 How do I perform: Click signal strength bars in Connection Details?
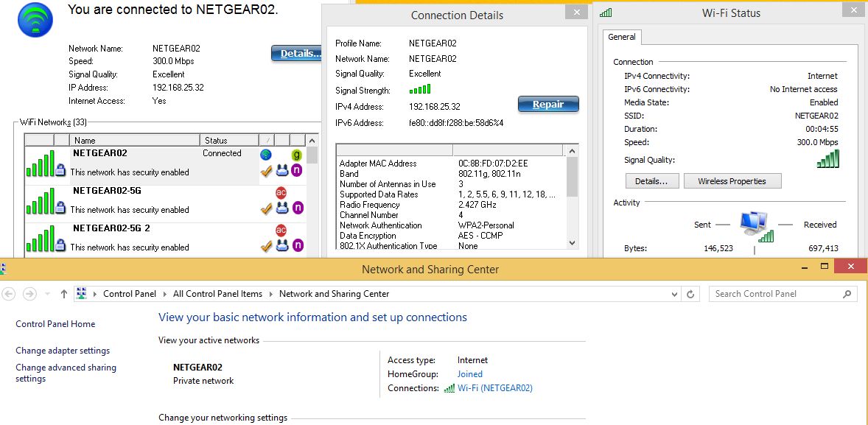pyautogui.click(x=419, y=89)
